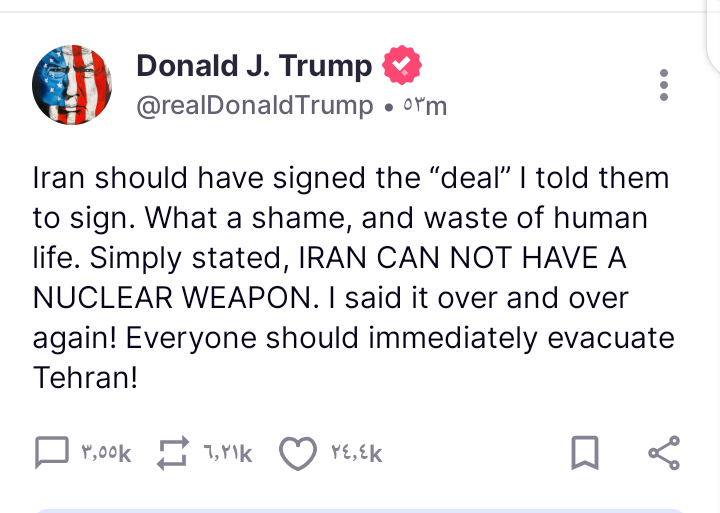Viewport: 720px width, 513px height.
Task: Open Donald J. Trump's profile avatar
Action: tap(72, 85)
